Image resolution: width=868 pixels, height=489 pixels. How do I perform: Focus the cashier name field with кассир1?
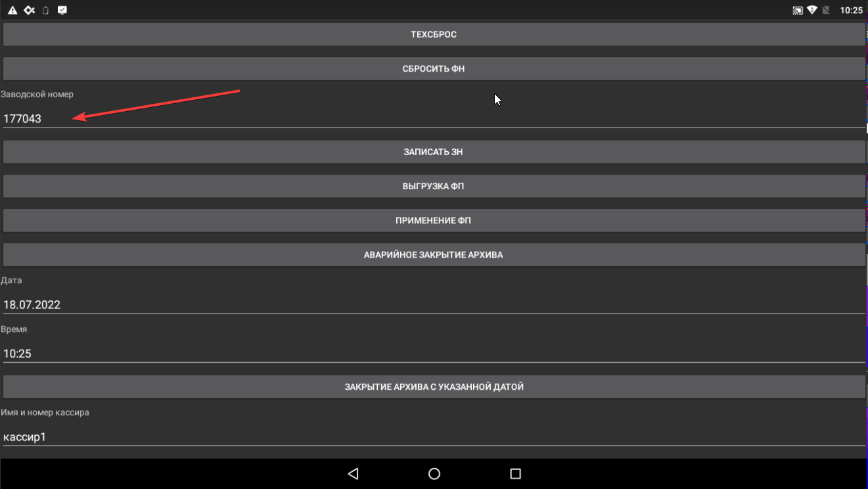click(x=434, y=436)
